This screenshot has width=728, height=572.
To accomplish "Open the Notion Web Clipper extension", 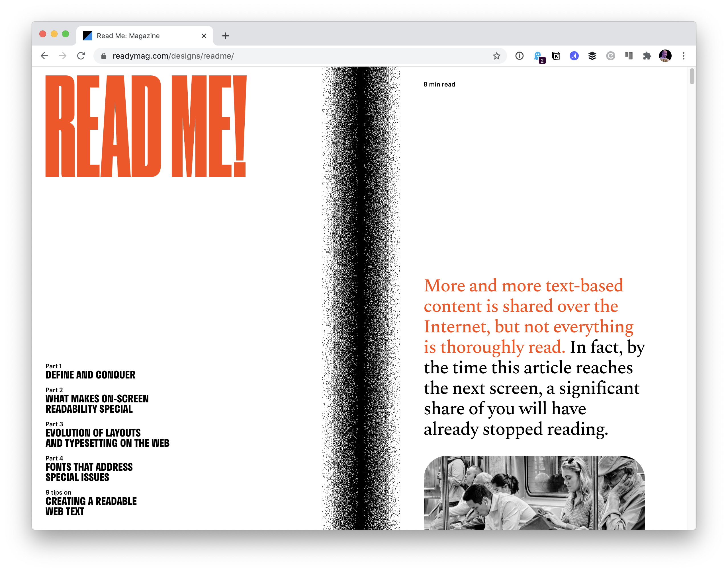I will (556, 56).
